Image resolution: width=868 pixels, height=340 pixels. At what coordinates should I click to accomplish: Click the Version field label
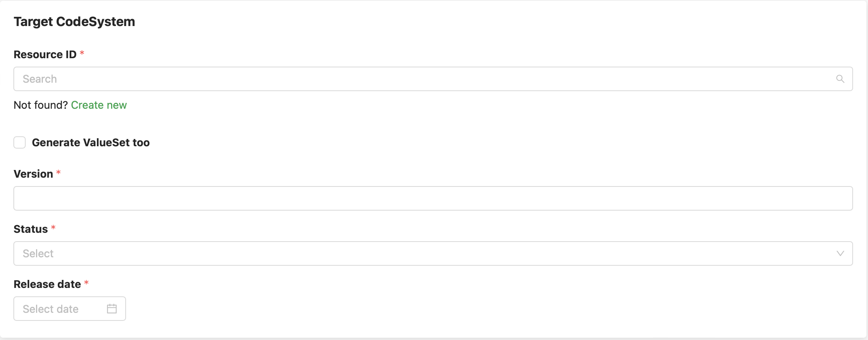[33, 174]
